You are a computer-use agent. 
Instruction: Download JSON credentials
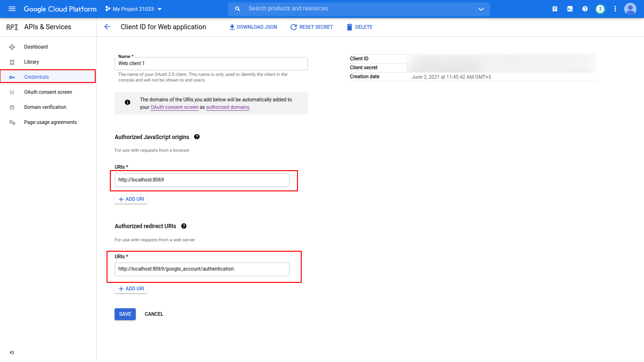click(x=253, y=27)
